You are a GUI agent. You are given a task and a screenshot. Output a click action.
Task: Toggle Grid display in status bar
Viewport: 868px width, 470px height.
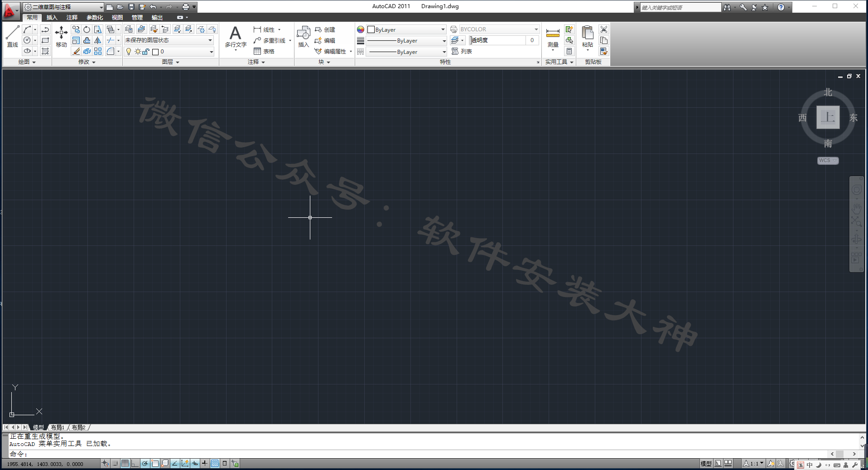tap(125, 463)
